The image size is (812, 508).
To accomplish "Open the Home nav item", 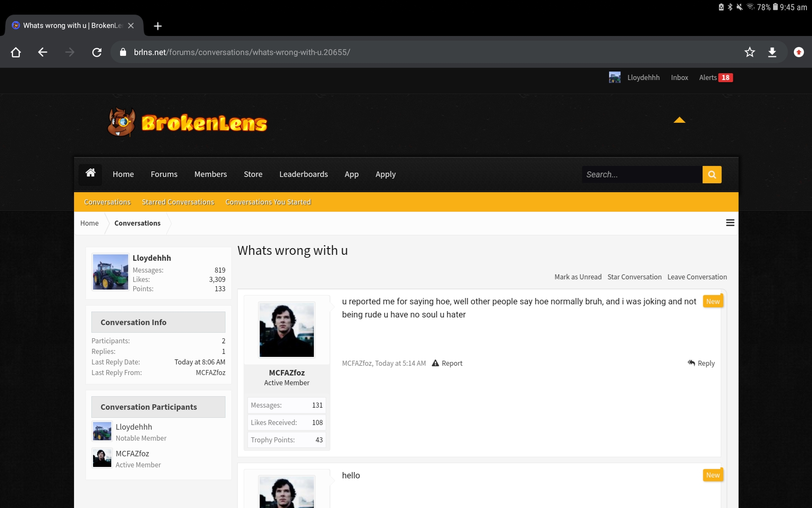I will click(123, 174).
